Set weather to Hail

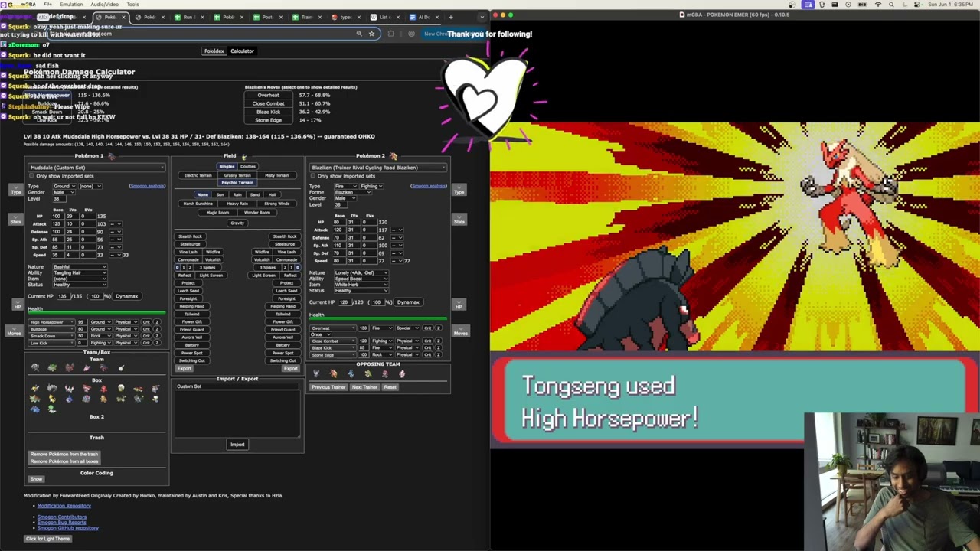tap(272, 194)
